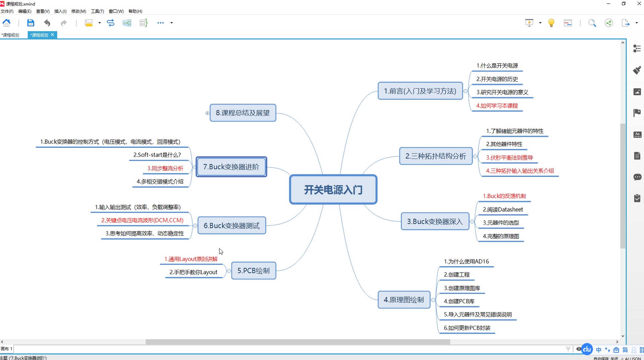This screenshot has height=360, width=644.
Task: Click the 画布 1 sheet label
Action: (6, 349)
